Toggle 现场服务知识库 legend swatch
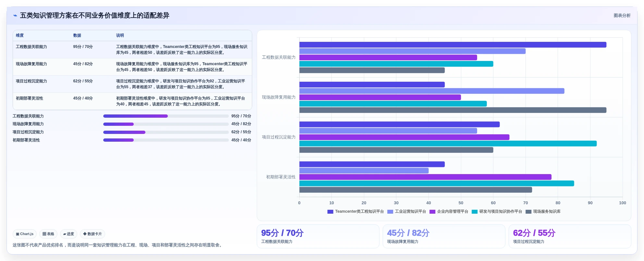 [x=528, y=212]
